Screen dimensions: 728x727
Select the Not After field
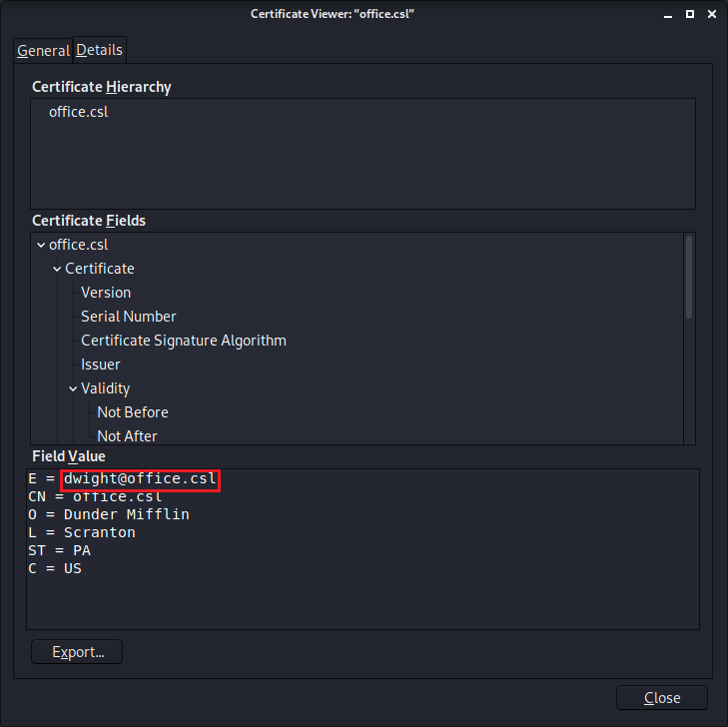click(127, 436)
